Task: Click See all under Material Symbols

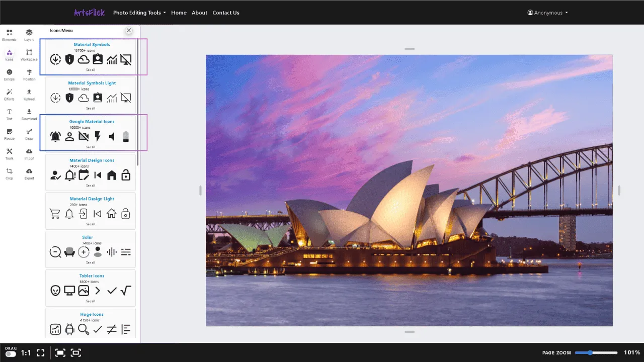Action: (x=91, y=69)
